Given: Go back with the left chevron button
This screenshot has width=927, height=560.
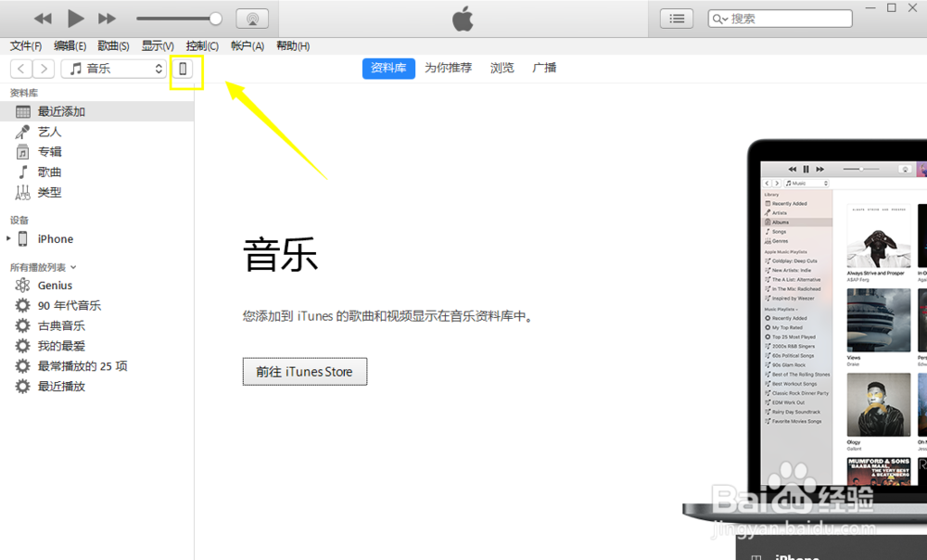Looking at the screenshot, I should [21, 69].
